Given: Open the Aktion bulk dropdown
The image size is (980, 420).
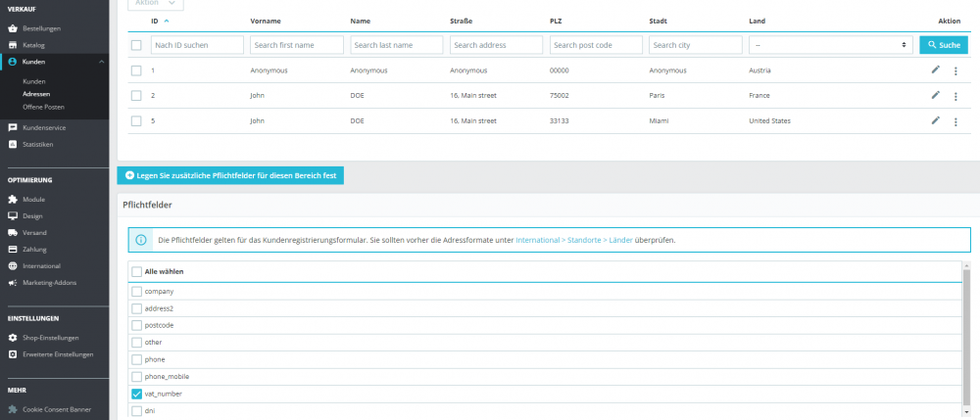Looking at the screenshot, I should point(156,4).
